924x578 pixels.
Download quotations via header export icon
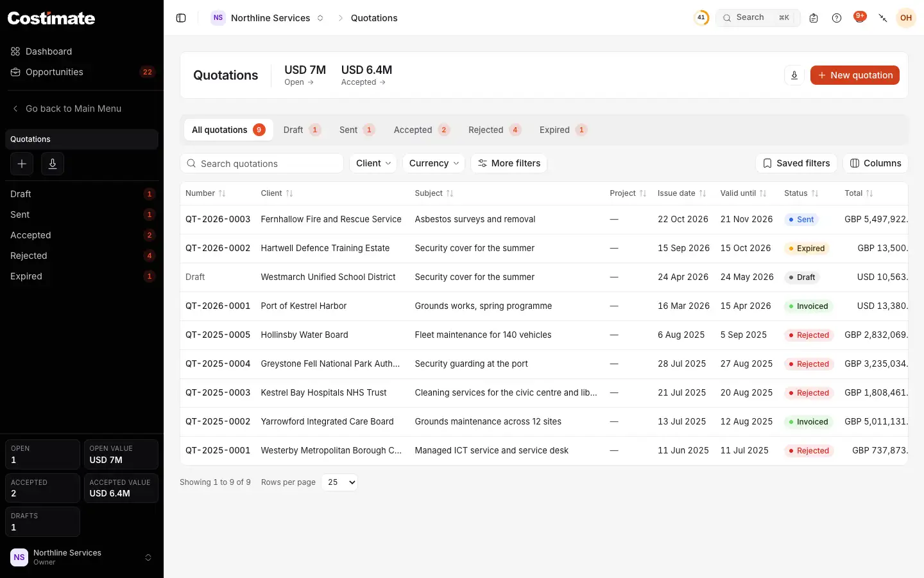(794, 75)
